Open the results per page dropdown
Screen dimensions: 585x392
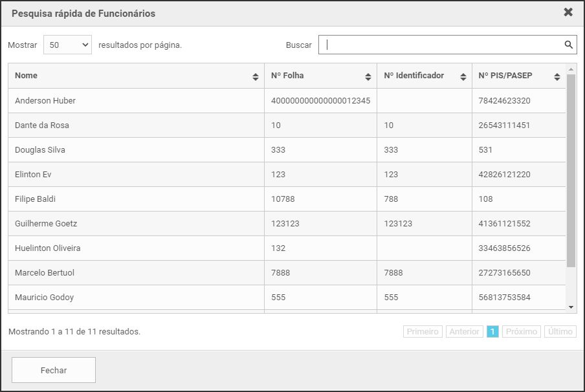pos(67,45)
